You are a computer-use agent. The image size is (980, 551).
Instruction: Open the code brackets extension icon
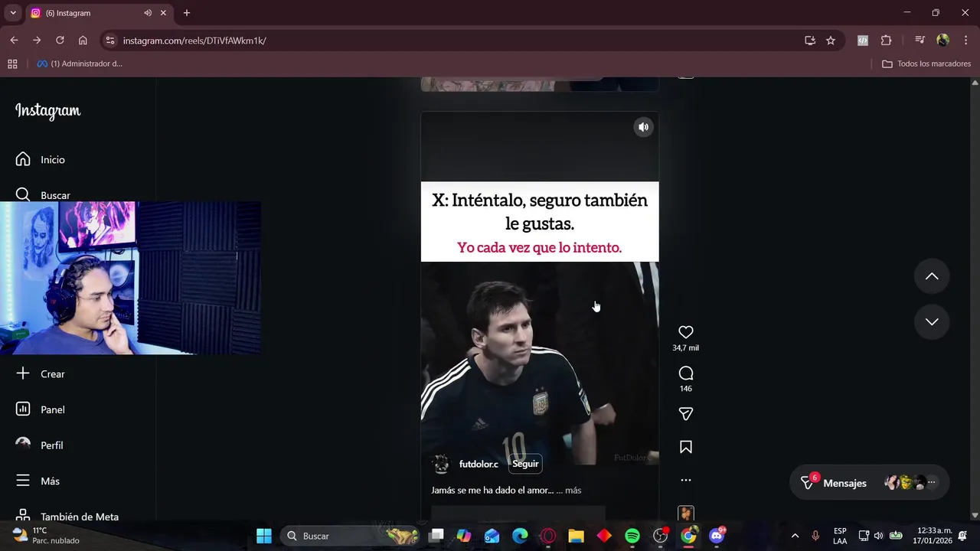click(x=863, y=41)
